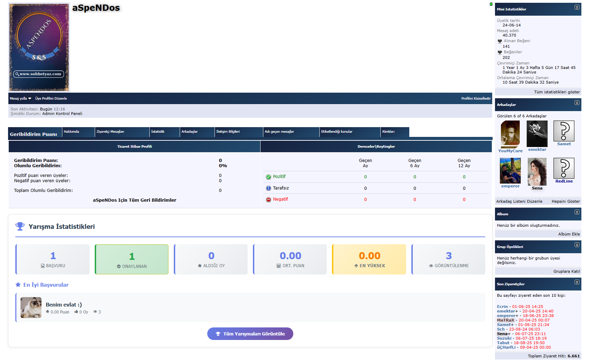Click the star icon next to En İyi Başvurular

18,285
